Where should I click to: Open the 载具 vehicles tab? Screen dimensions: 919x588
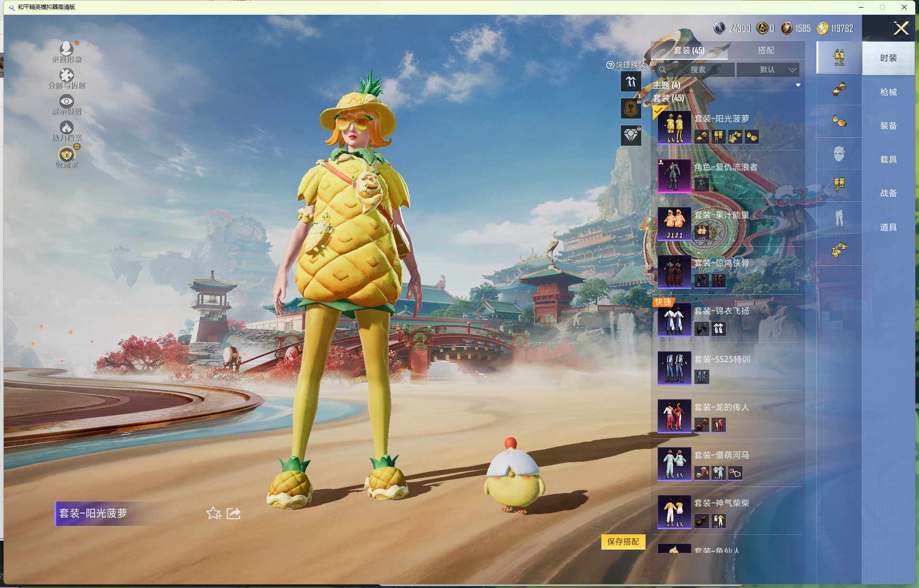(x=888, y=159)
